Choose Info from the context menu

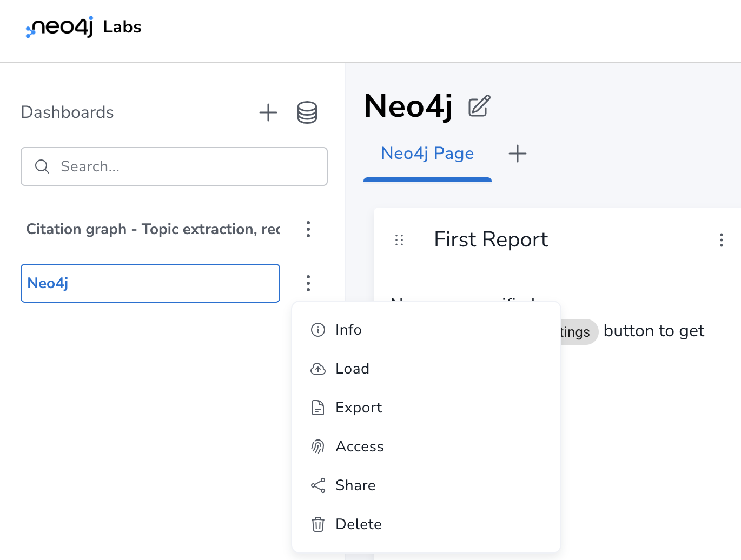pyautogui.click(x=426, y=330)
